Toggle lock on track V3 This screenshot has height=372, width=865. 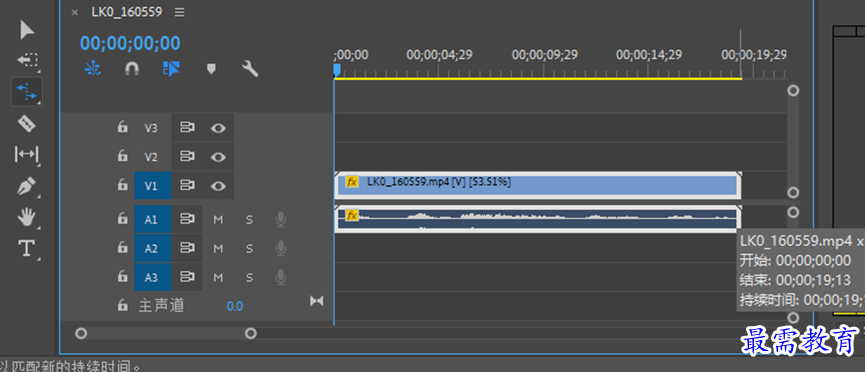click(122, 127)
